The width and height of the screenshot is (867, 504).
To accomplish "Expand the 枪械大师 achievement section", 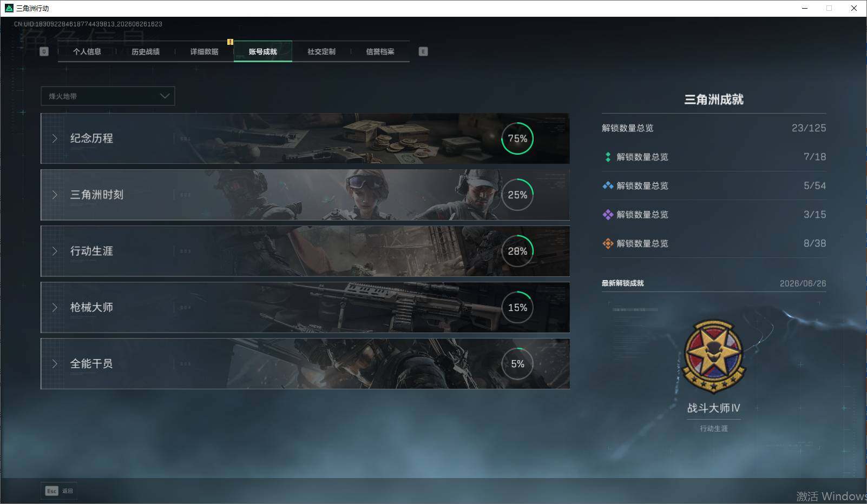I will pyautogui.click(x=305, y=307).
